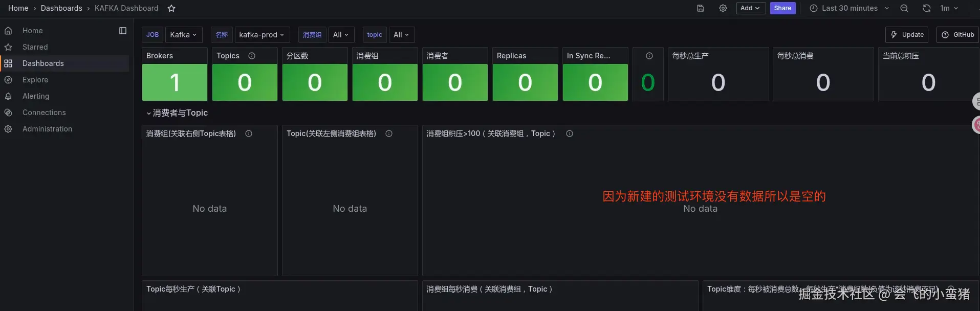Image resolution: width=980 pixels, height=311 pixels.
Task: Click KAFKA Dashboard in the breadcrumb
Action: 126,8
